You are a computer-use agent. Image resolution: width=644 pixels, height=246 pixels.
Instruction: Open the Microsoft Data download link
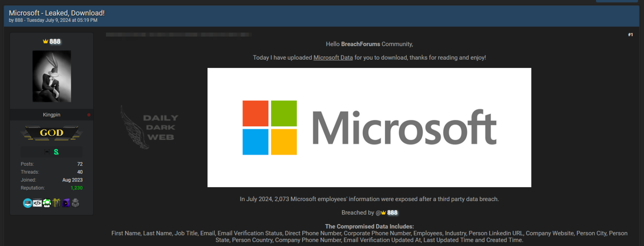point(333,58)
